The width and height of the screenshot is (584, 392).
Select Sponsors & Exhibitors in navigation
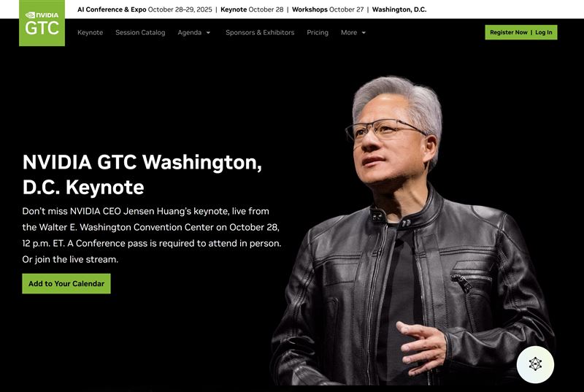pyautogui.click(x=260, y=33)
